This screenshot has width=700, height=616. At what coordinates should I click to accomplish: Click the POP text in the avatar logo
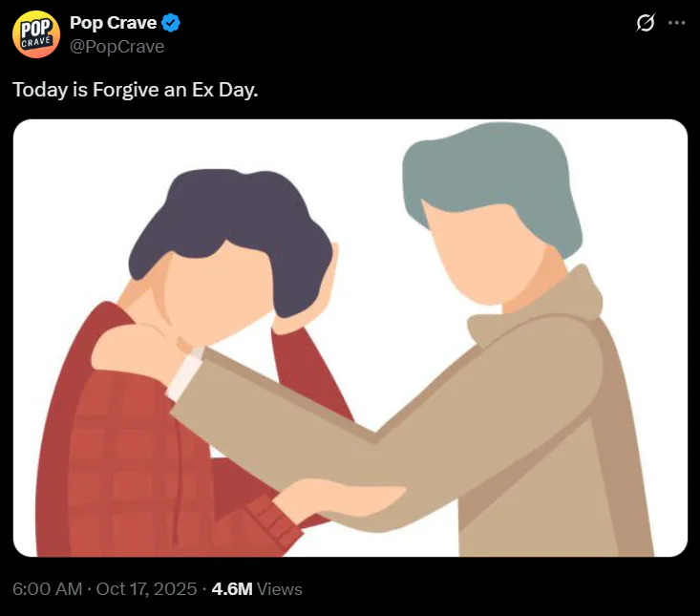coord(37,29)
